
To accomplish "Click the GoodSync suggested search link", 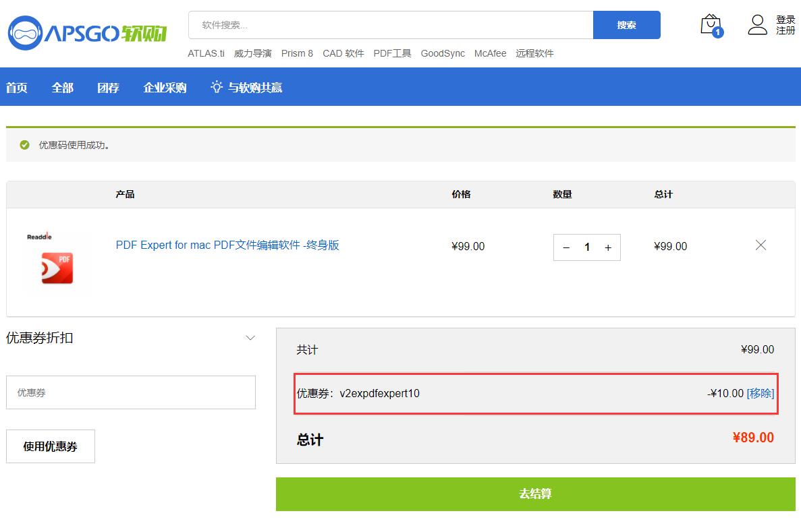I will point(443,53).
